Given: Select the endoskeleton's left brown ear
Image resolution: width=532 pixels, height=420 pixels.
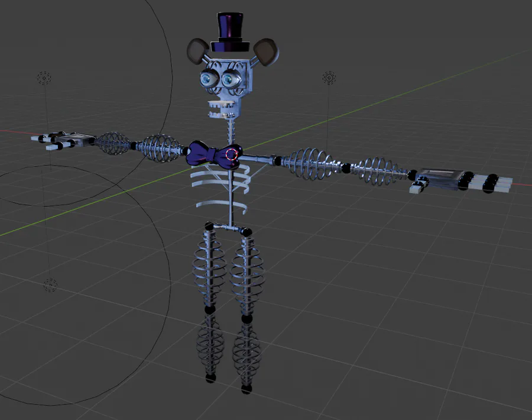Looking at the screenshot, I should tap(197, 51).
